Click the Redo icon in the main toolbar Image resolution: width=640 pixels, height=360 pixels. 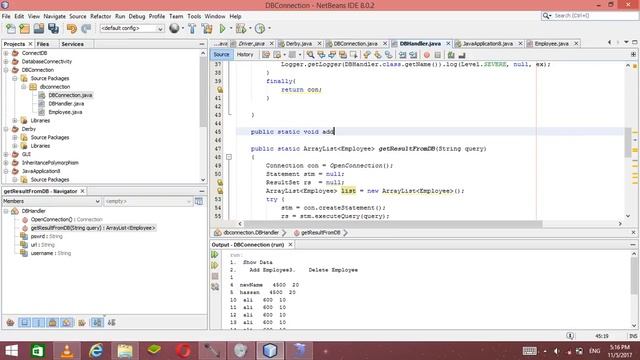(x=86, y=29)
